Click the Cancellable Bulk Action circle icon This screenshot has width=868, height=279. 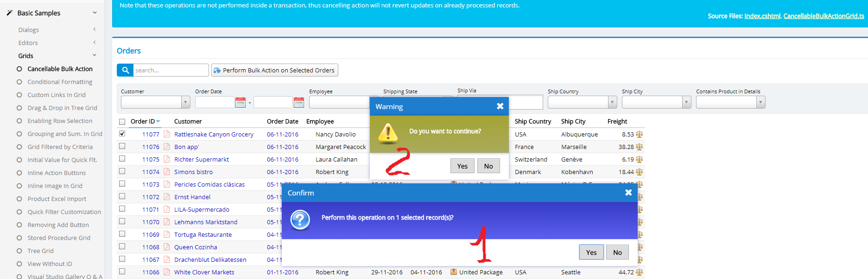pos(19,69)
